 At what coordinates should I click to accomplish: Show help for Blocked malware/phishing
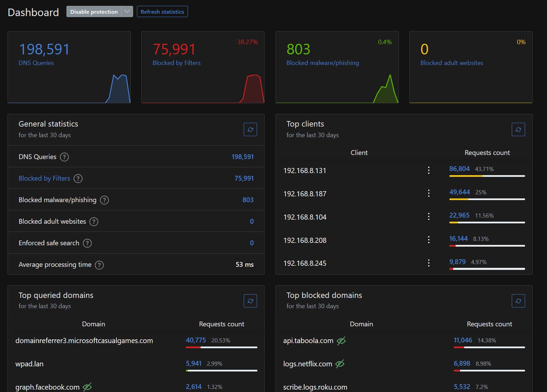coord(104,200)
